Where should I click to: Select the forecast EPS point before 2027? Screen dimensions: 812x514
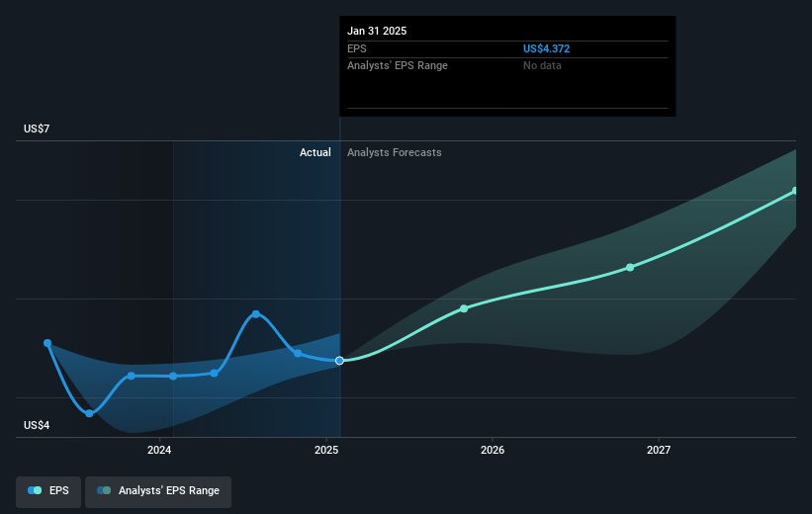coord(630,268)
